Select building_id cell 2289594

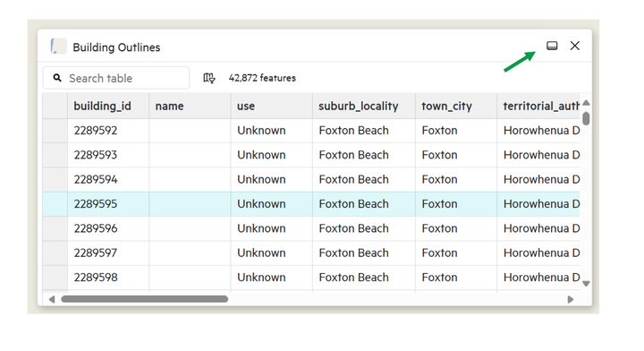[108, 180]
